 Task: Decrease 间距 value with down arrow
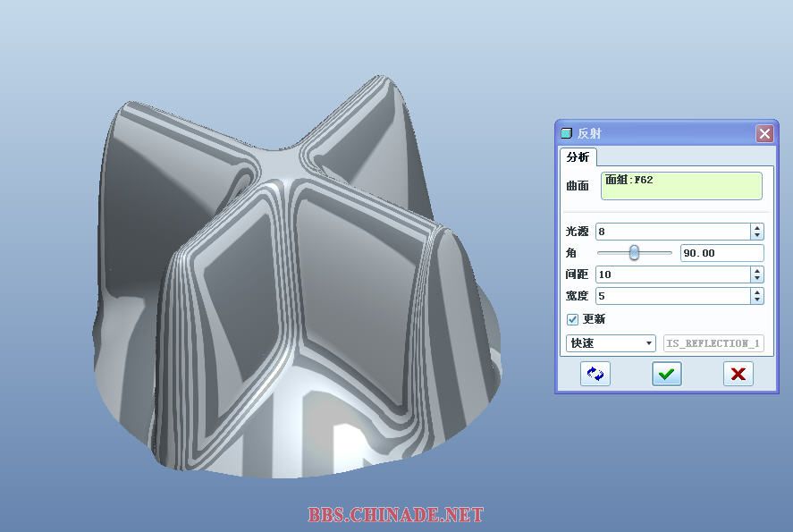(757, 278)
